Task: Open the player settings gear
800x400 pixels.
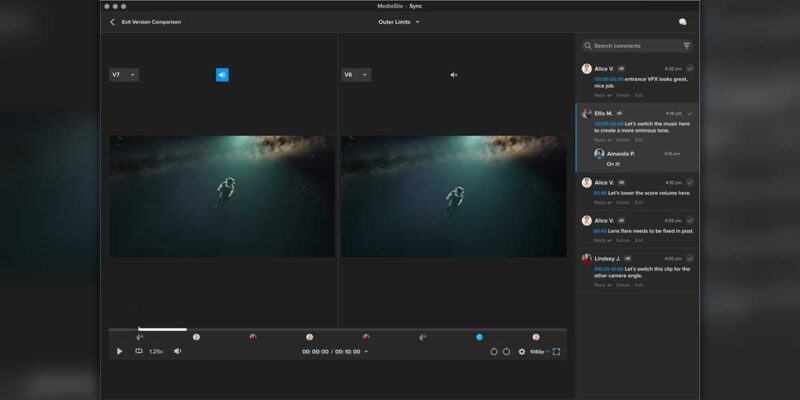Action: pyautogui.click(x=521, y=352)
